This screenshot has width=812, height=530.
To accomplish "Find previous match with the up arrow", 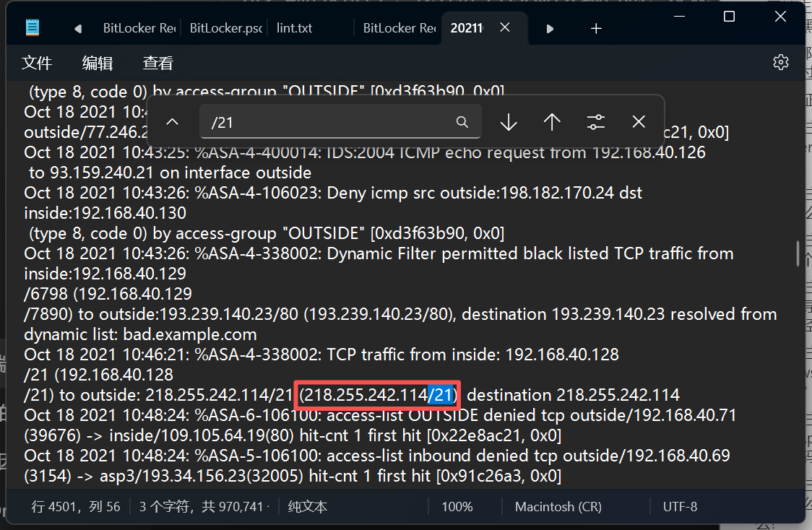I will click(552, 122).
